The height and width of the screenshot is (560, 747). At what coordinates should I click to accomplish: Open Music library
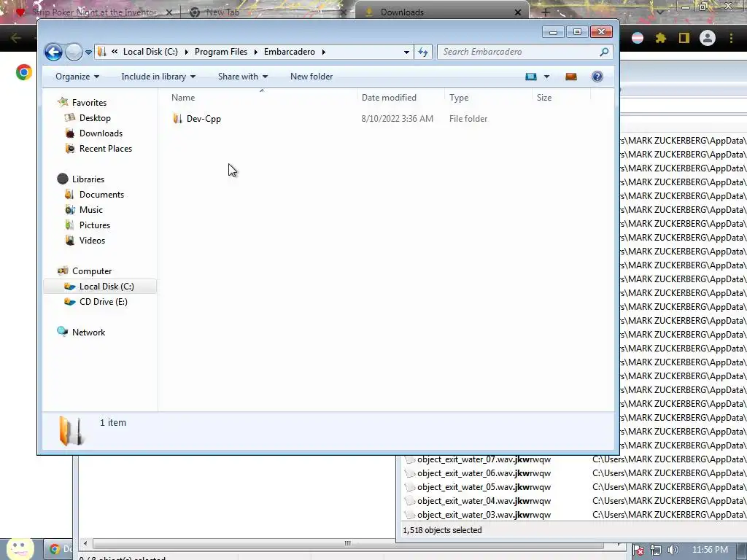tap(91, 209)
